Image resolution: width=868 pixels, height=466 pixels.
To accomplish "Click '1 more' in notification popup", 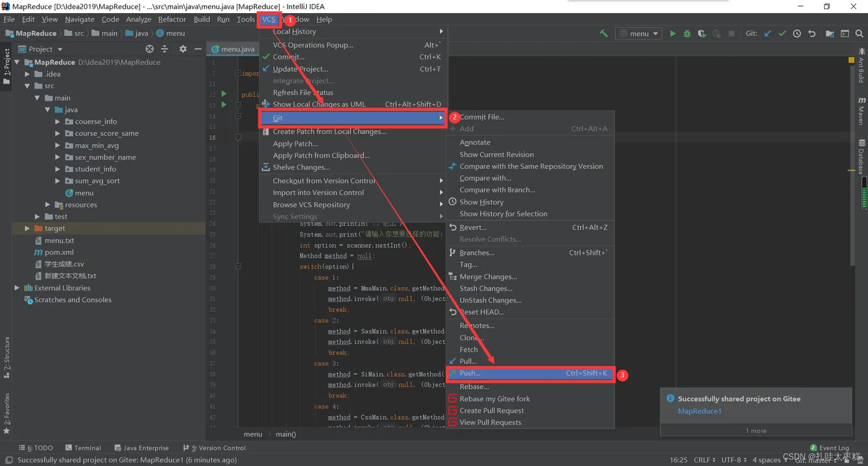I will click(756, 431).
